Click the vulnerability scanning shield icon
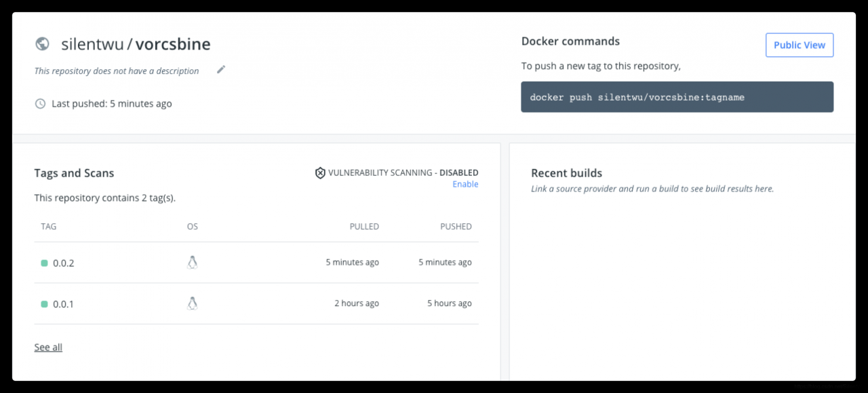This screenshot has height=393, width=868. click(x=320, y=173)
